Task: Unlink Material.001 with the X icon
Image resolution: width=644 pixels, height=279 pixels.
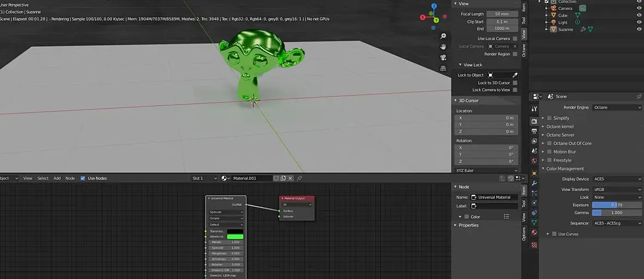Action: pyautogui.click(x=290, y=179)
